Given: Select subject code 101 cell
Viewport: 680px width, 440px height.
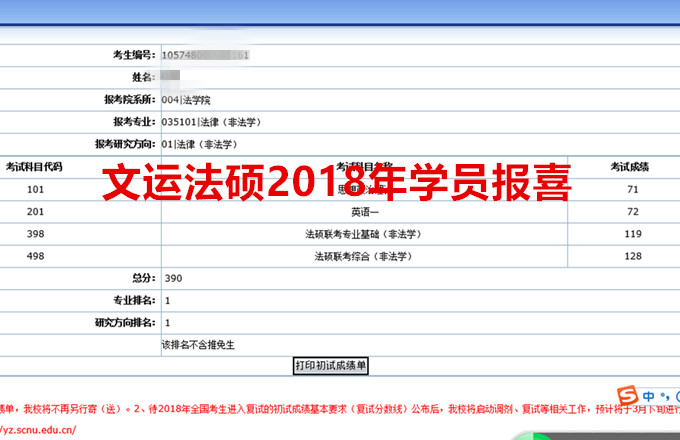Looking at the screenshot, I should pyautogui.click(x=35, y=189).
